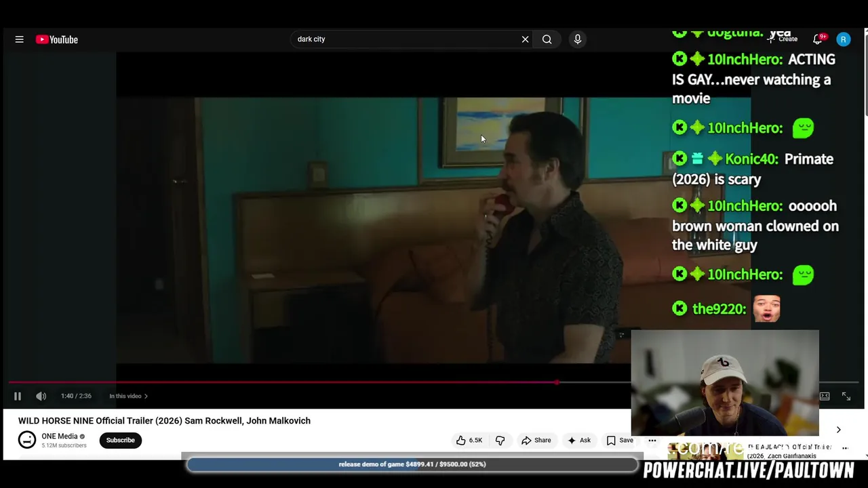Screen dimensions: 868x488
Task: Click the next chevron in chip bar
Action: [838, 430]
